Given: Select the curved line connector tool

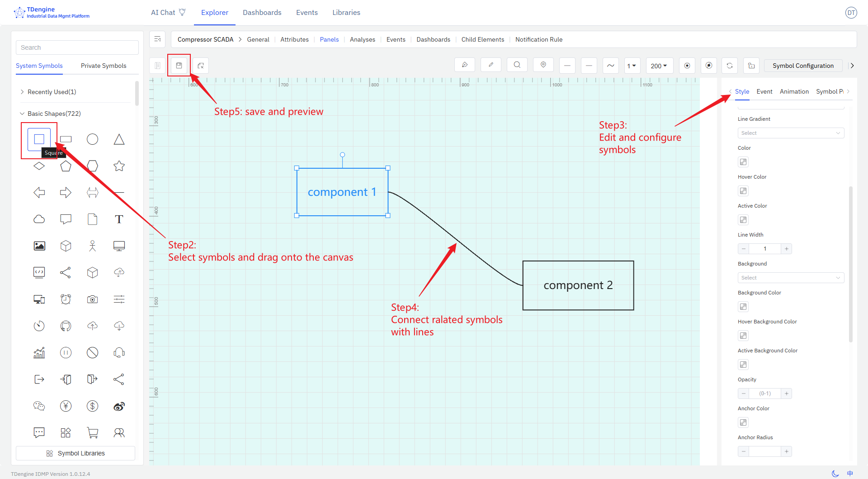Looking at the screenshot, I should click(610, 65).
